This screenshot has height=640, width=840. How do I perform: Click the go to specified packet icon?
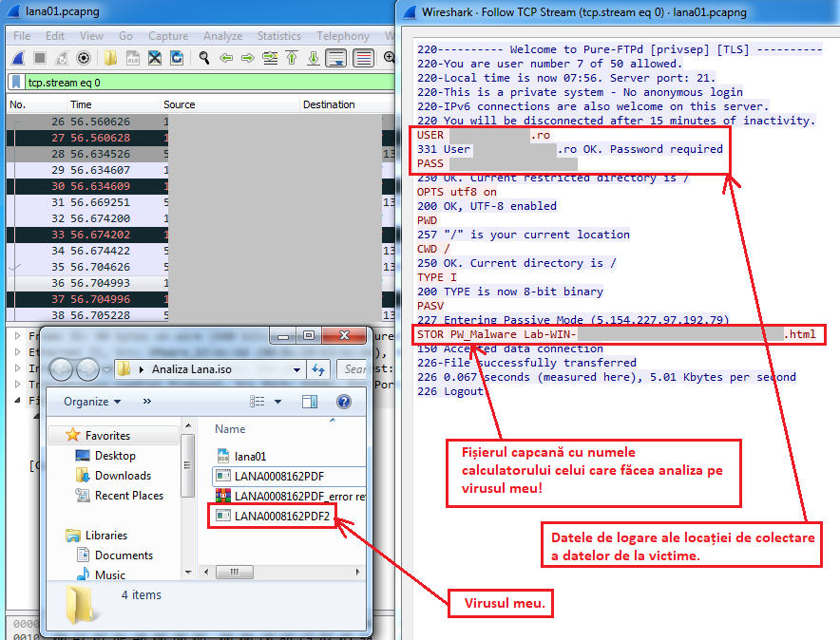coord(270,58)
